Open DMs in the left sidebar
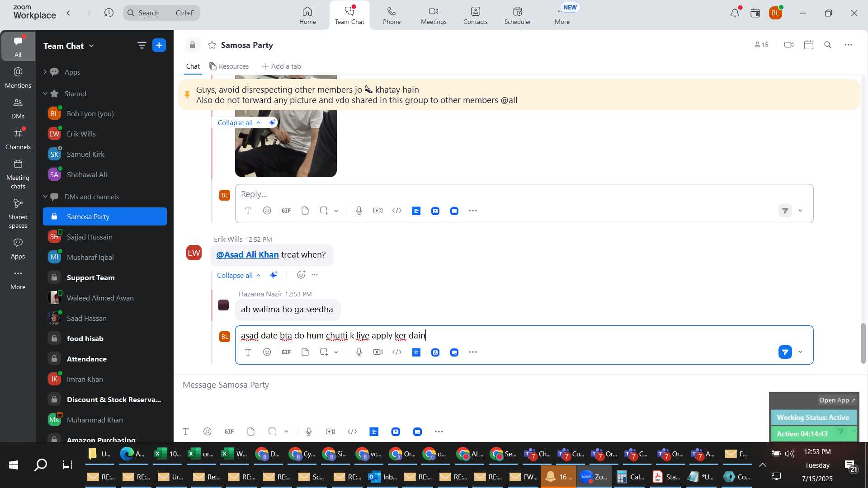868x488 pixels. [x=18, y=108]
